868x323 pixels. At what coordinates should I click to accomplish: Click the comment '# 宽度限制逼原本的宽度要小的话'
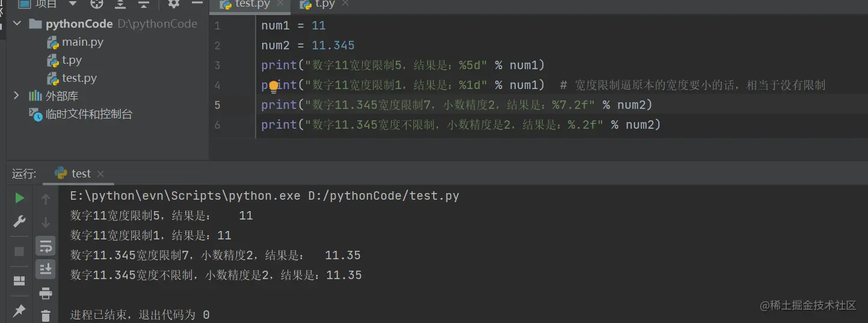(x=692, y=85)
